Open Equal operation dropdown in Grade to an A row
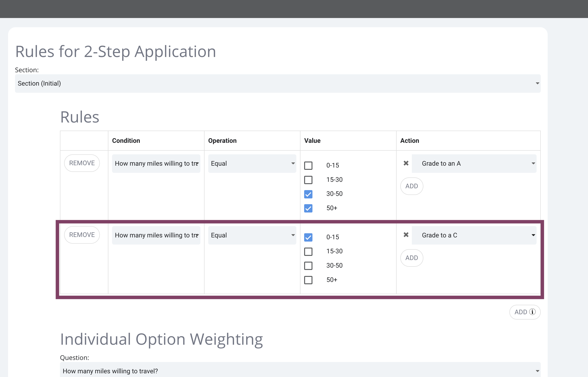Screen dimensions: 588x377 click(x=252, y=164)
